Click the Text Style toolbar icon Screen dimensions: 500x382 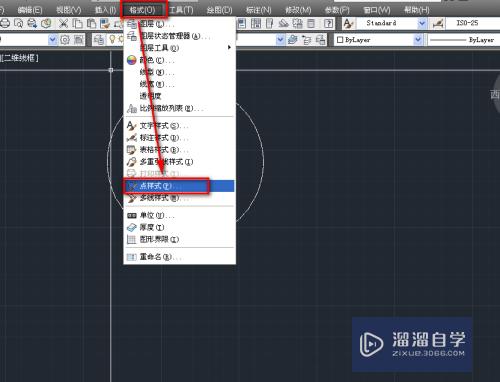[348, 23]
